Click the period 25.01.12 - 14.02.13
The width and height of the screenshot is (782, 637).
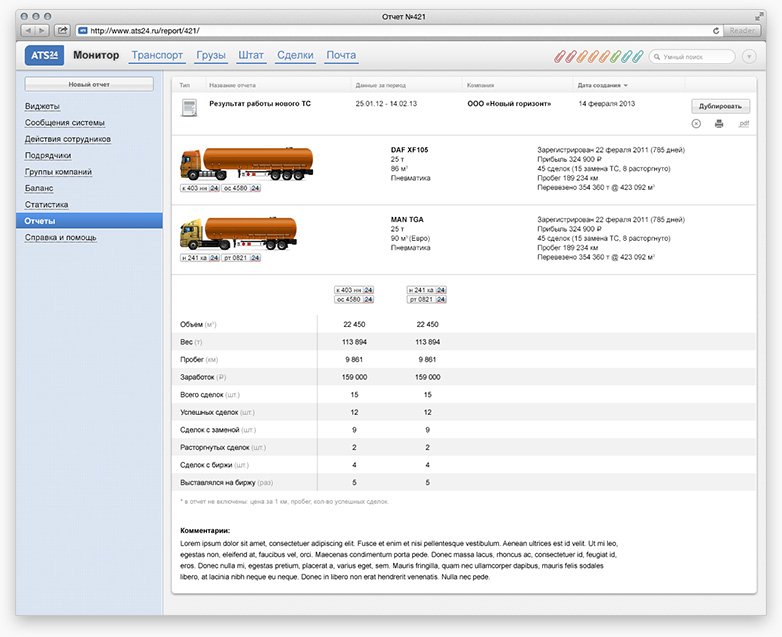[x=386, y=104]
